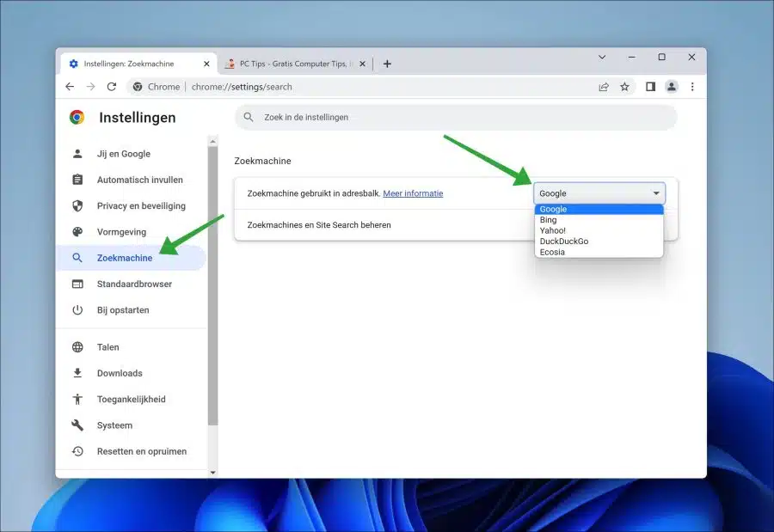Click the Jij en Google person icon
This screenshot has width=774, height=532.
(x=77, y=154)
